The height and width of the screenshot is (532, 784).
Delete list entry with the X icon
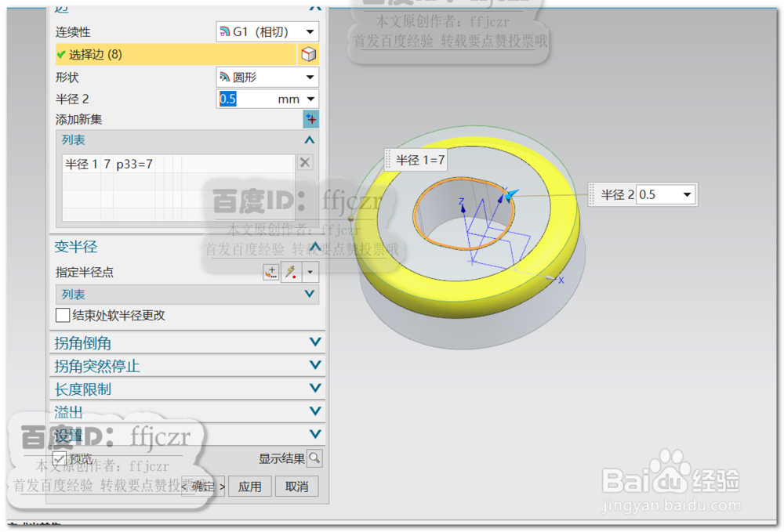point(304,162)
